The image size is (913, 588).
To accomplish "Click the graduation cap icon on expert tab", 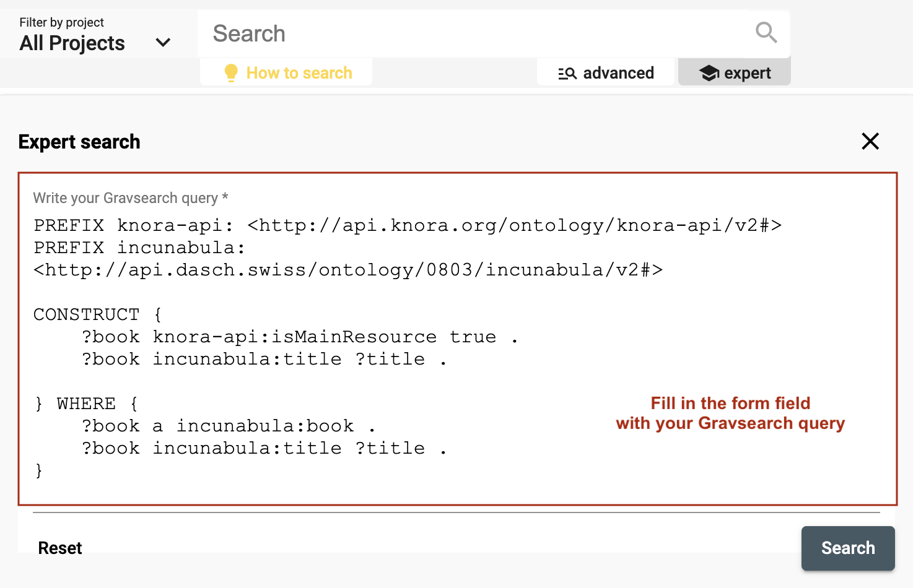I will tap(708, 72).
